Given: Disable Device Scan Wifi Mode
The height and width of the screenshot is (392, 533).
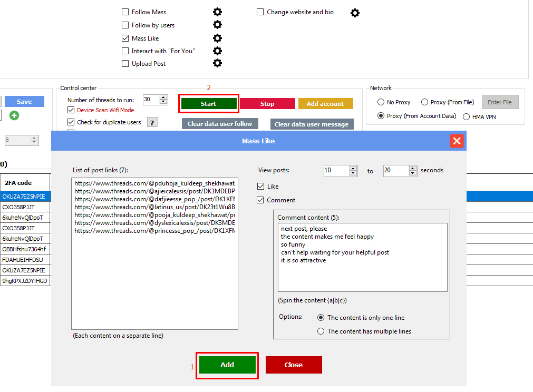Looking at the screenshot, I should click(x=71, y=110).
